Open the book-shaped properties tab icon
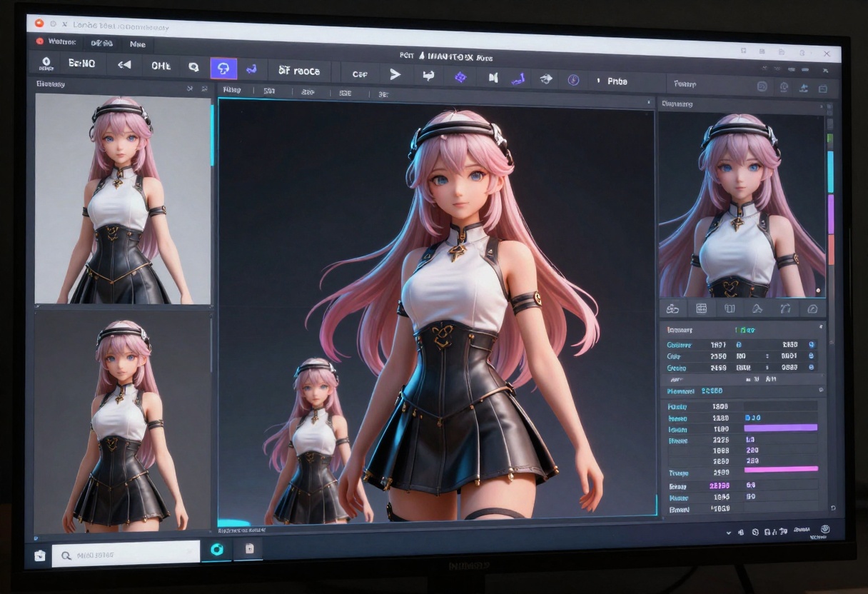Screen dimensions: 868x594 pos(729,308)
